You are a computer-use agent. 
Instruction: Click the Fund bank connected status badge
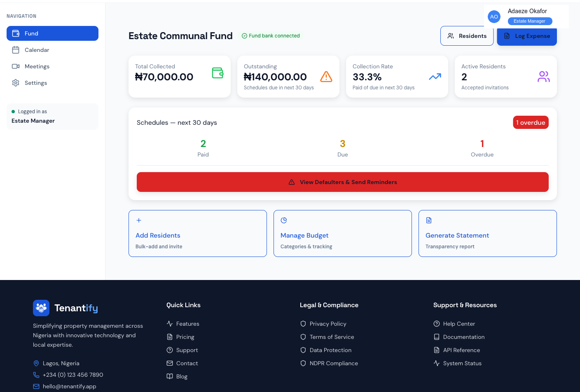pyautogui.click(x=271, y=36)
